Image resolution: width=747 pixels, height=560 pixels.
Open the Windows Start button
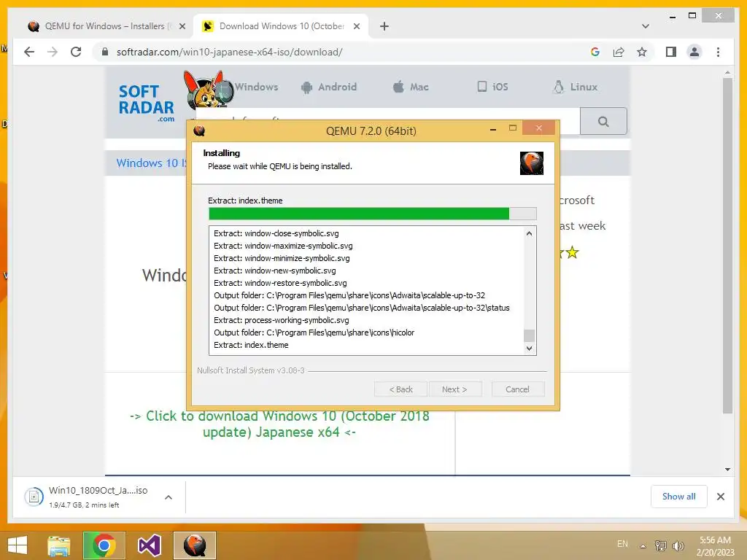point(18,545)
